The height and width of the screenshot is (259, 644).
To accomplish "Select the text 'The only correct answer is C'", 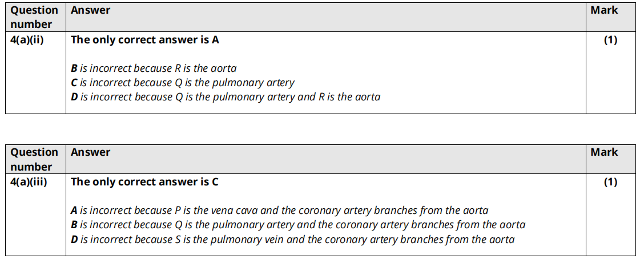I will tap(144, 182).
